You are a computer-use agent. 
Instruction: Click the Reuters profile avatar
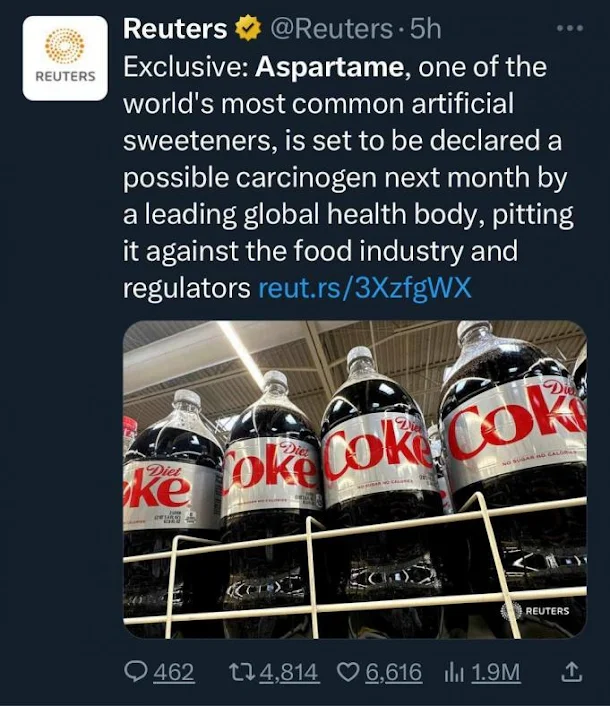point(65,58)
